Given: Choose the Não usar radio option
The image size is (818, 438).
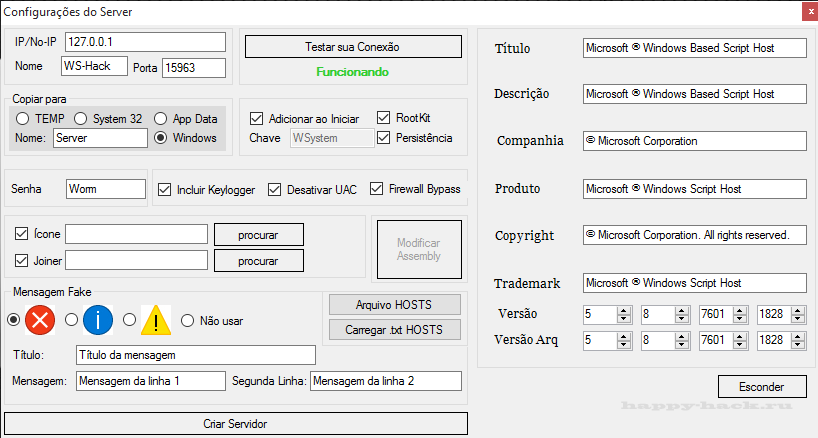Looking at the screenshot, I should click(187, 321).
